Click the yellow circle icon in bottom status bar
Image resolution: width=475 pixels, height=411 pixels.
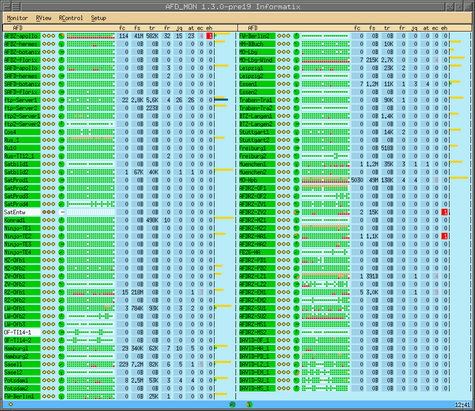pos(11,404)
